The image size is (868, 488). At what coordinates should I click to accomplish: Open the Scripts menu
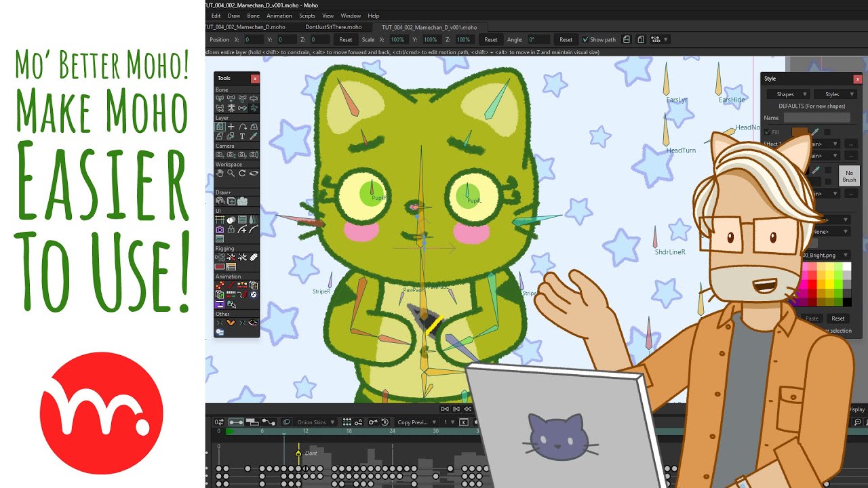(x=307, y=16)
